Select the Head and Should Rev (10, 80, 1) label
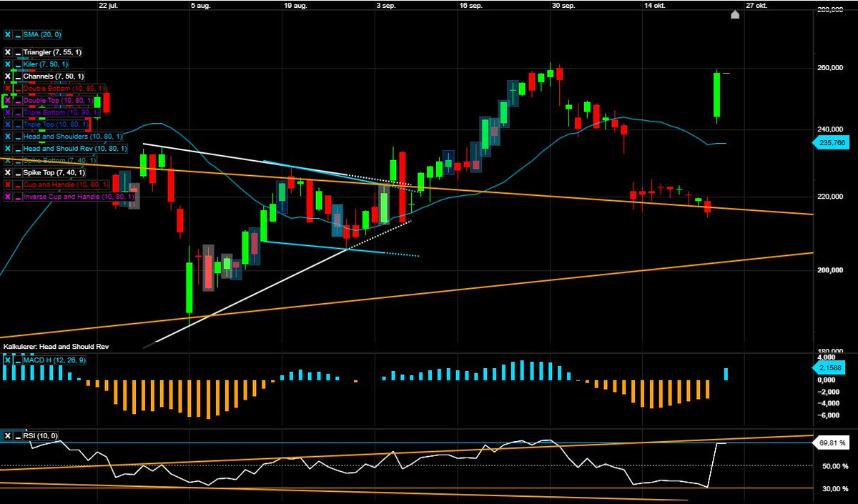This screenshot has width=858, height=504. point(75,149)
